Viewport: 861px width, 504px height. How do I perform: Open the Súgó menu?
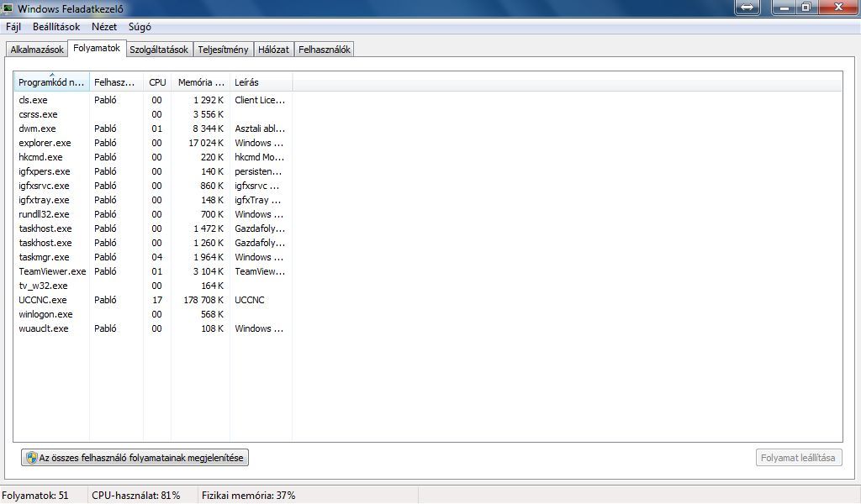coord(140,27)
